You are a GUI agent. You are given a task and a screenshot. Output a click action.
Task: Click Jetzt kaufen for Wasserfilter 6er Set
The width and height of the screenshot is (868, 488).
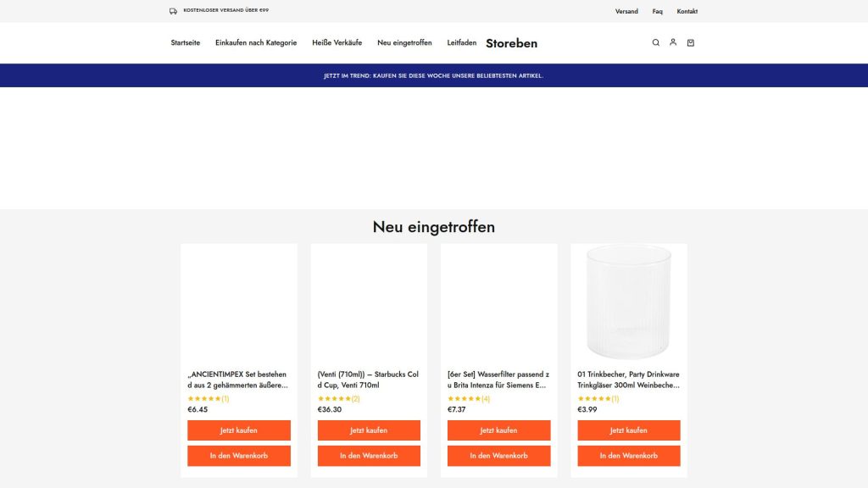click(x=498, y=430)
